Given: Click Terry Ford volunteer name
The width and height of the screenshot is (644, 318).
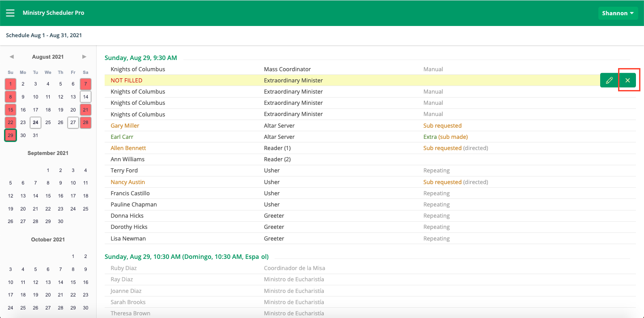Looking at the screenshot, I should point(124,170).
